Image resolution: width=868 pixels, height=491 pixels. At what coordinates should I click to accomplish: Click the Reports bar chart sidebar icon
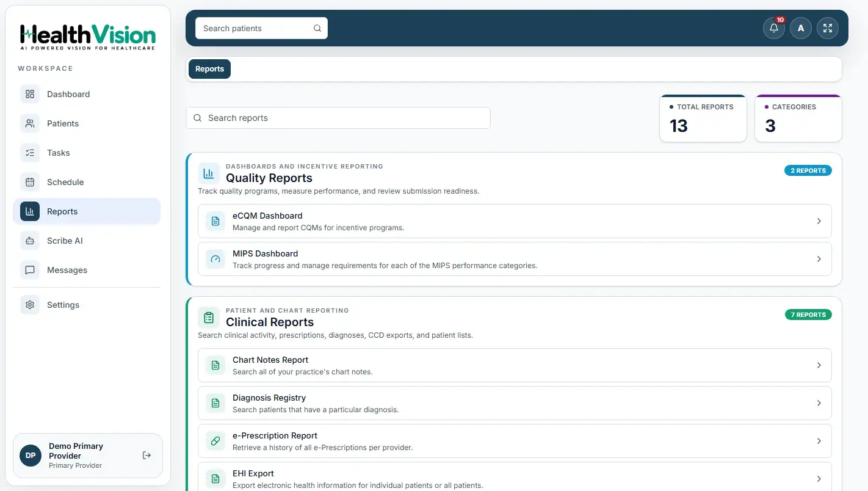pyautogui.click(x=30, y=211)
